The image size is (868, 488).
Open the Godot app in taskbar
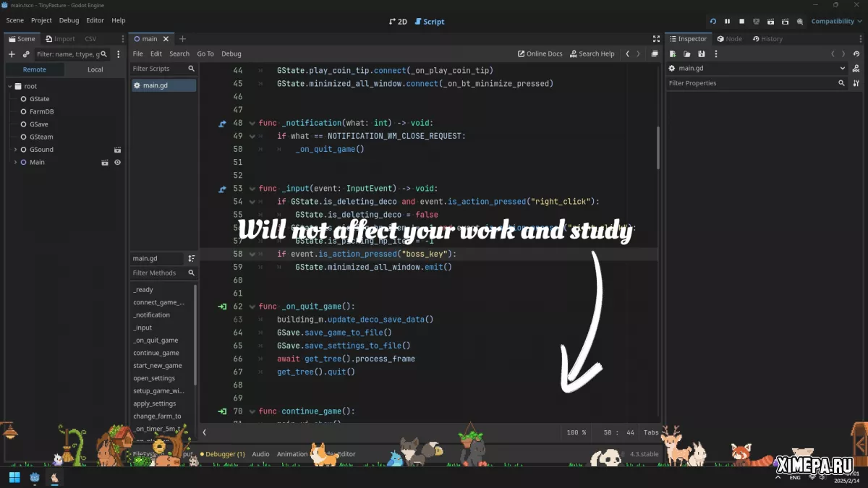tap(35, 478)
